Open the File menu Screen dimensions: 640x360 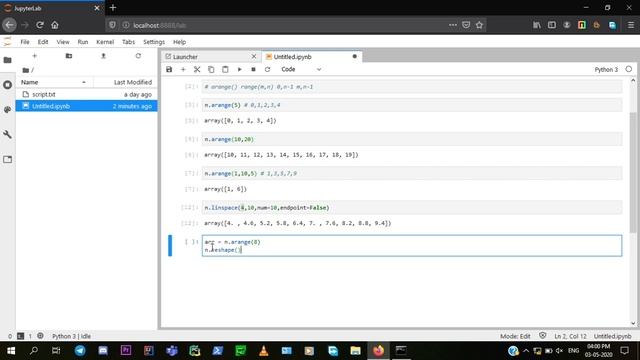point(25,42)
